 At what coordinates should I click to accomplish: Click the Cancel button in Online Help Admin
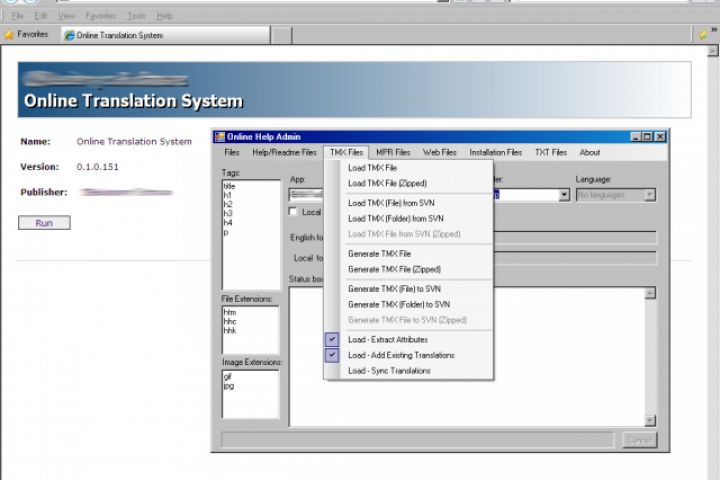(x=640, y=440)
